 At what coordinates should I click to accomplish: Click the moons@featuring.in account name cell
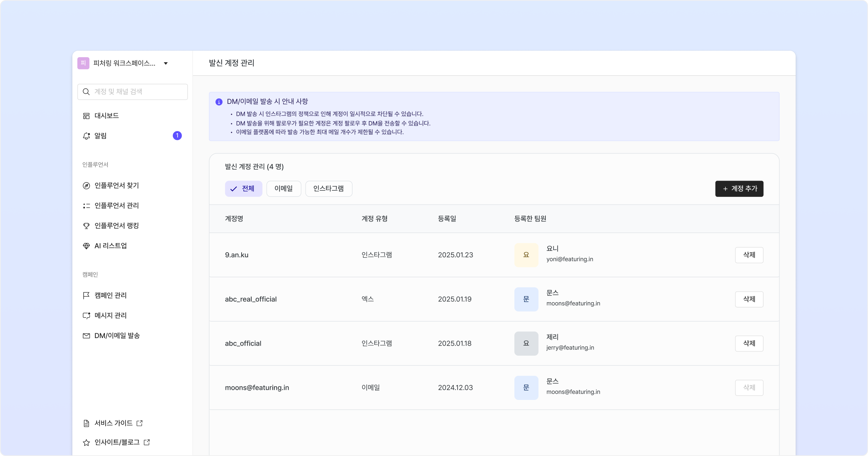point(257,388)
